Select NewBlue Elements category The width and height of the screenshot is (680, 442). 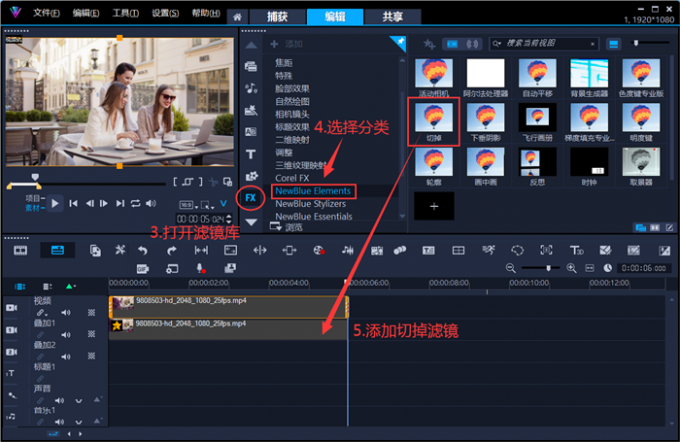point(312,190)
